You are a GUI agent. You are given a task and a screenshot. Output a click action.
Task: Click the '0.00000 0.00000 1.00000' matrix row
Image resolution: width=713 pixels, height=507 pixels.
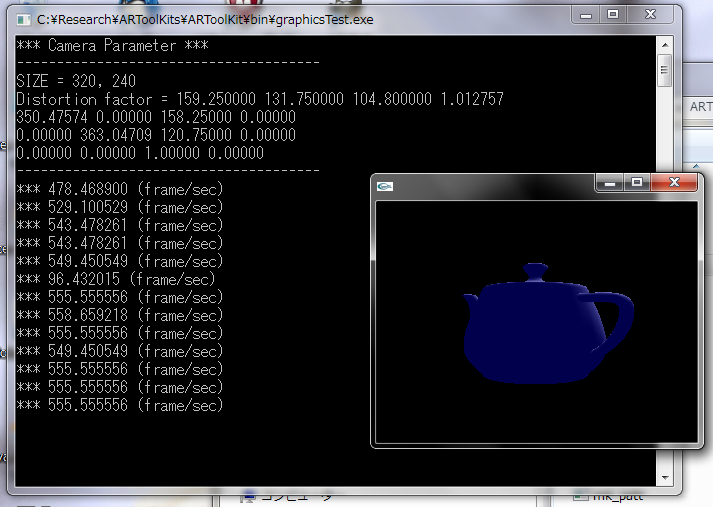[x=140, y=153]
